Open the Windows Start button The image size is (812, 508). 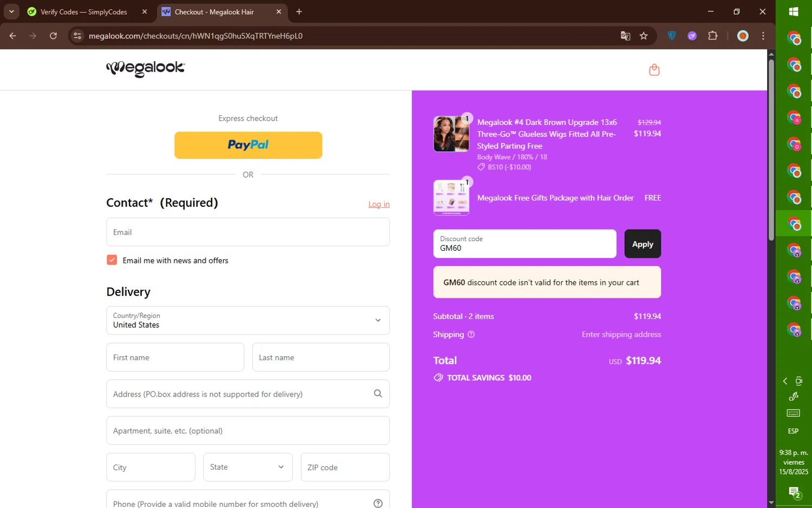click(x=794, y=11)
